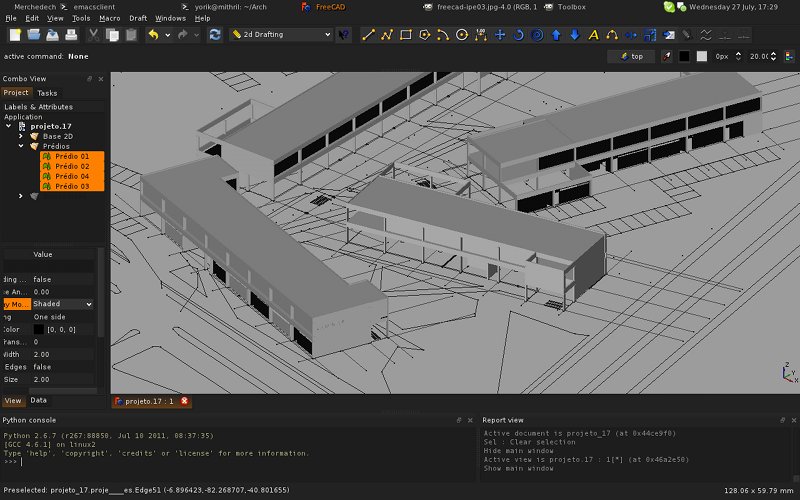Image resolution: width=800 pixels, height=500 pixels.
Task: Open the Macro menu
Action: pyautogui.click(x=110, y=18)
